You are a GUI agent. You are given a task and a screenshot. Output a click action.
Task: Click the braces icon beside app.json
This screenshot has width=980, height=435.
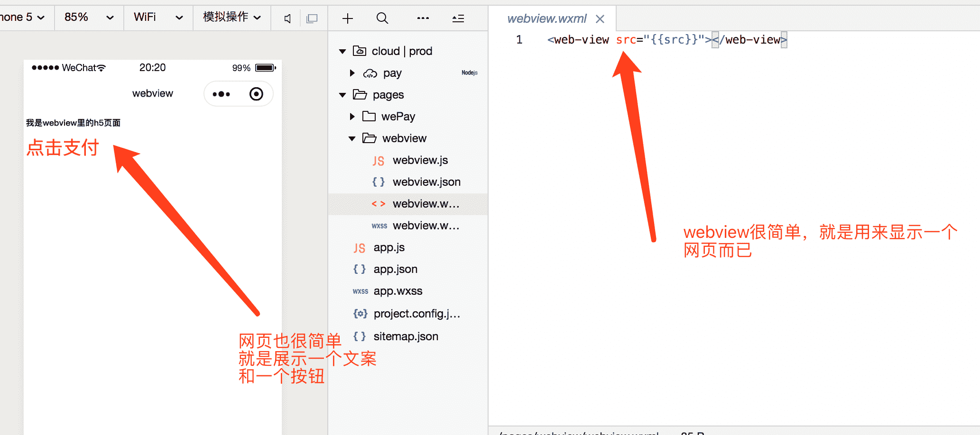359,269
